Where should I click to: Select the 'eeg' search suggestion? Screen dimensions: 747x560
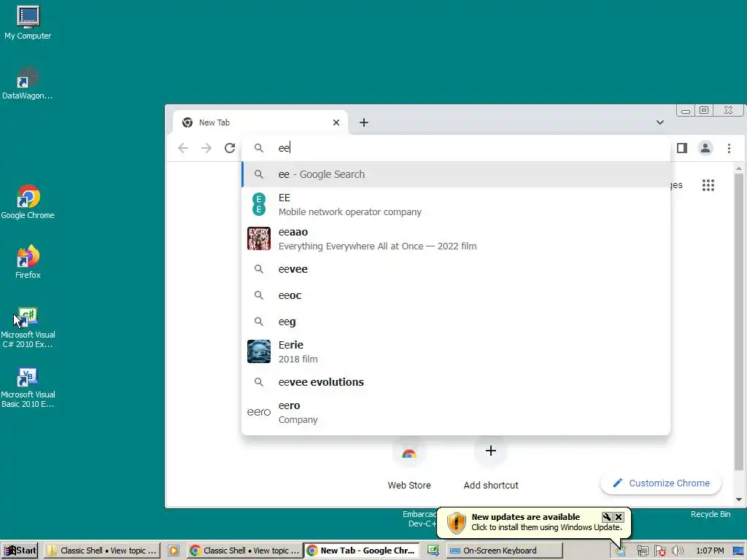(x=455, y=322)
